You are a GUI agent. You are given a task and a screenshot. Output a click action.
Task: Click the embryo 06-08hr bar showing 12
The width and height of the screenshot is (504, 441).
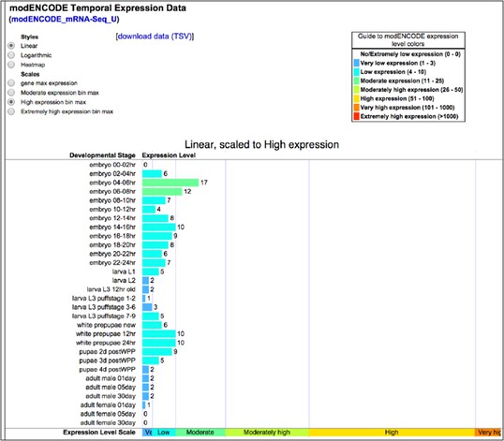click(x=162, y=191)
